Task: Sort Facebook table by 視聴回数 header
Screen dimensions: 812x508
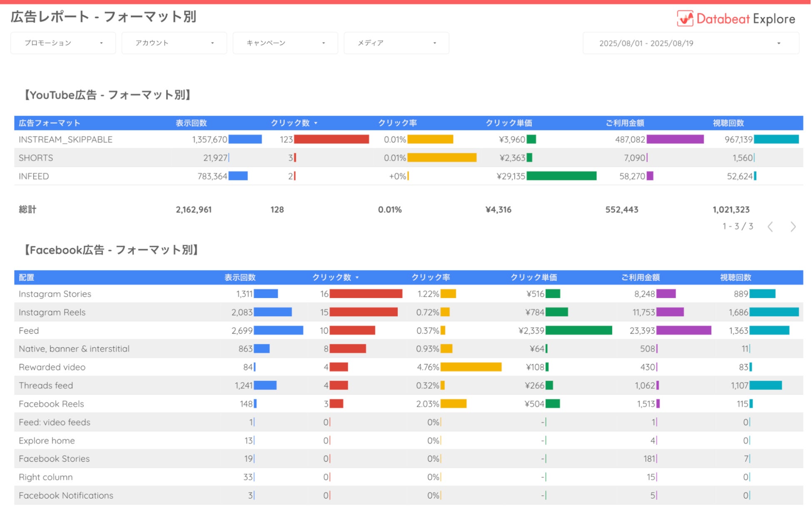Action: (x=736, y=278)
